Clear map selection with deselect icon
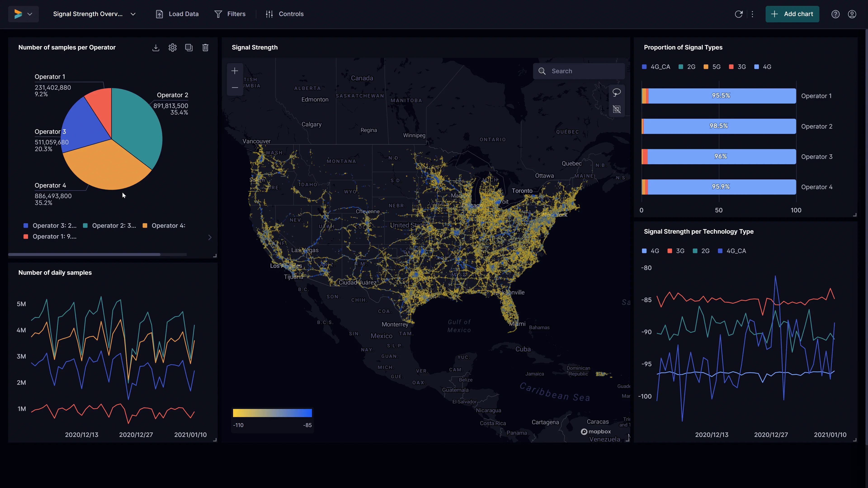Viewport: 868px width, 488px height. click(x=617, y=109)
